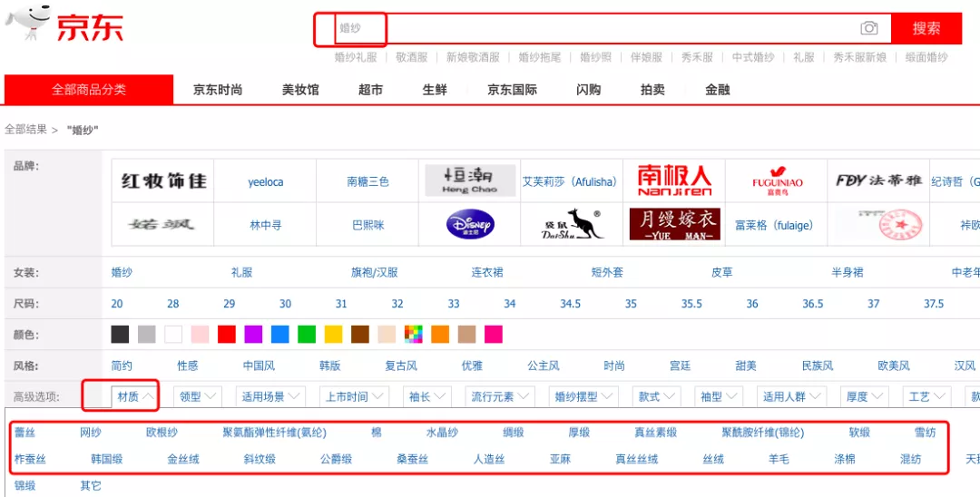The height and width of the screenshot is (497, 980).
Task: Pick the multicolor pattern swatch
Action: tap(414, 335)
